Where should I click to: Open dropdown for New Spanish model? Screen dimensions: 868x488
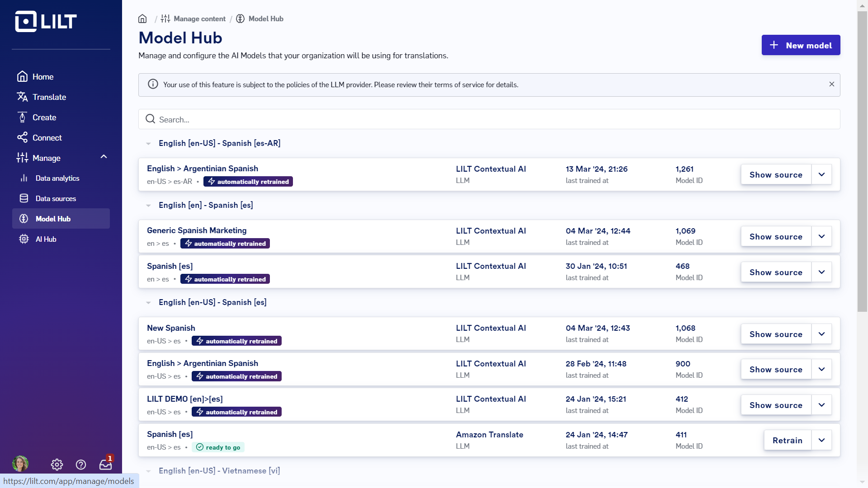(x=821, y=334)
